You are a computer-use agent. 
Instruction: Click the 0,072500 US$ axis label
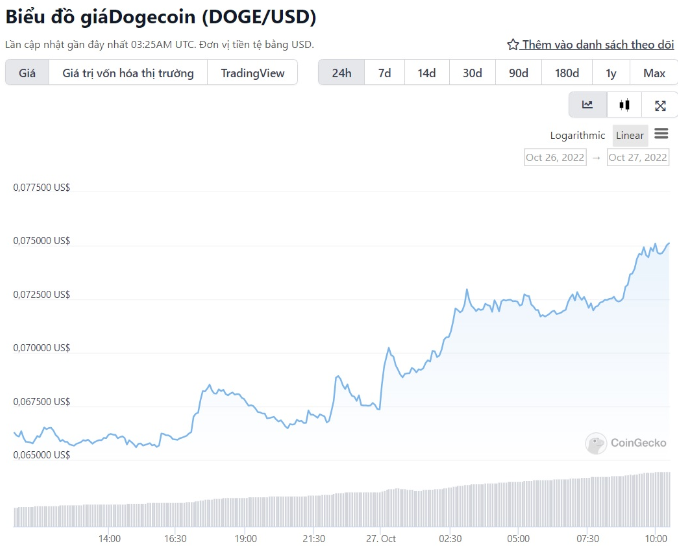coord(42,295)
